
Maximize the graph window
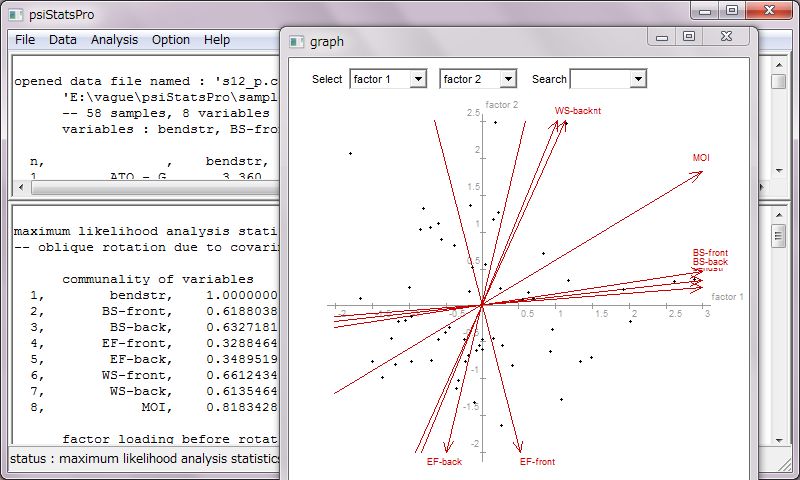[689, 37]
